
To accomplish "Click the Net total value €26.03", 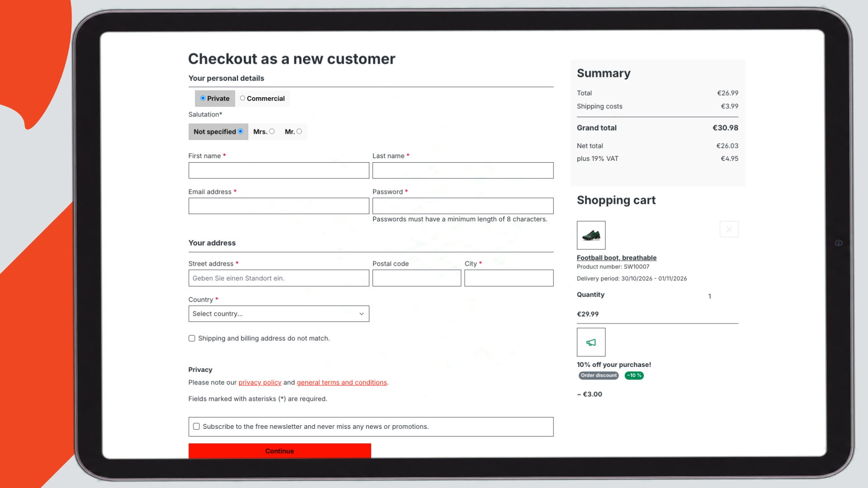I will [x=727, y=146].
